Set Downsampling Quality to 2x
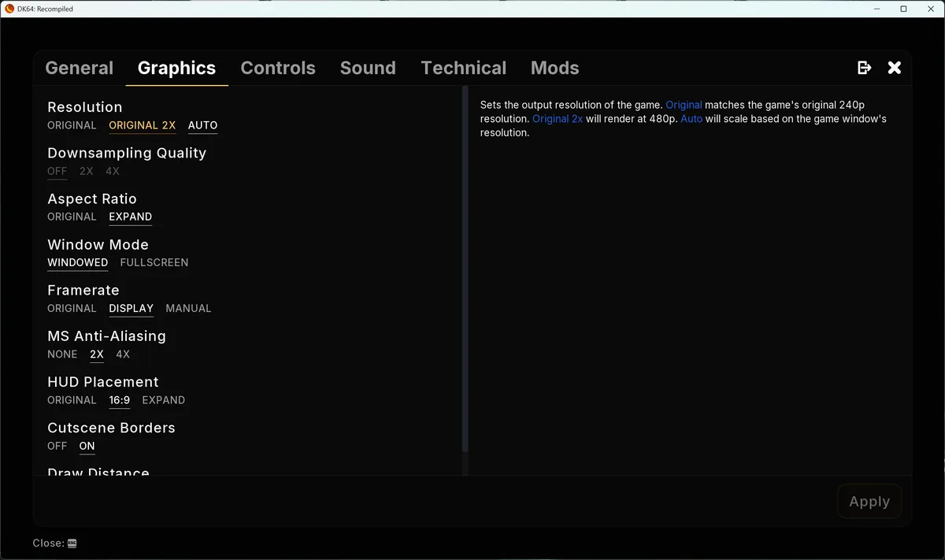The height and width of the screenshot is (560, 945). [x=87, y=171]
